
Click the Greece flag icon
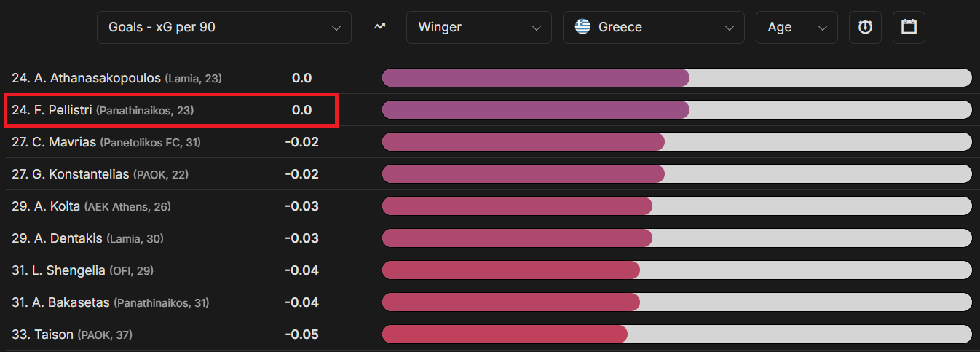pyautogui.click(x=582, y=27)
